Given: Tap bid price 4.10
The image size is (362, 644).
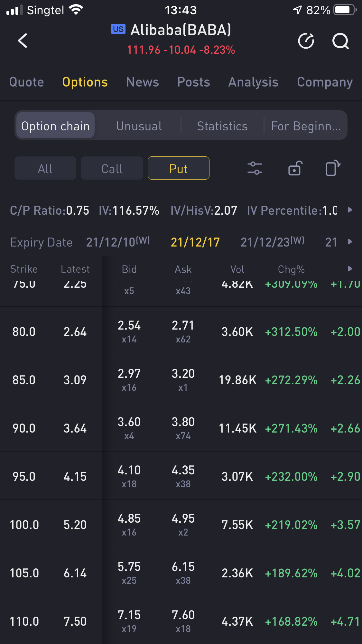Looking at the screenshot, I should (x=129, y=470).
